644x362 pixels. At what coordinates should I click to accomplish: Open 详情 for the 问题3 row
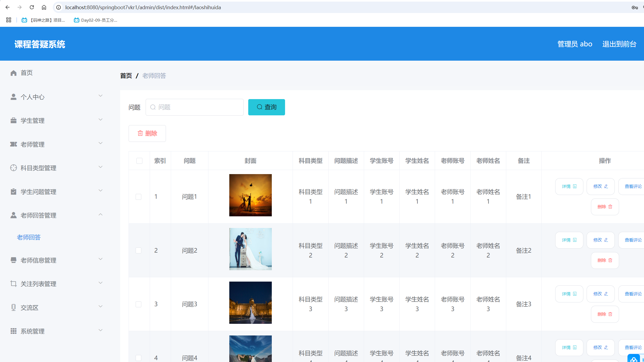coord(569,294)
